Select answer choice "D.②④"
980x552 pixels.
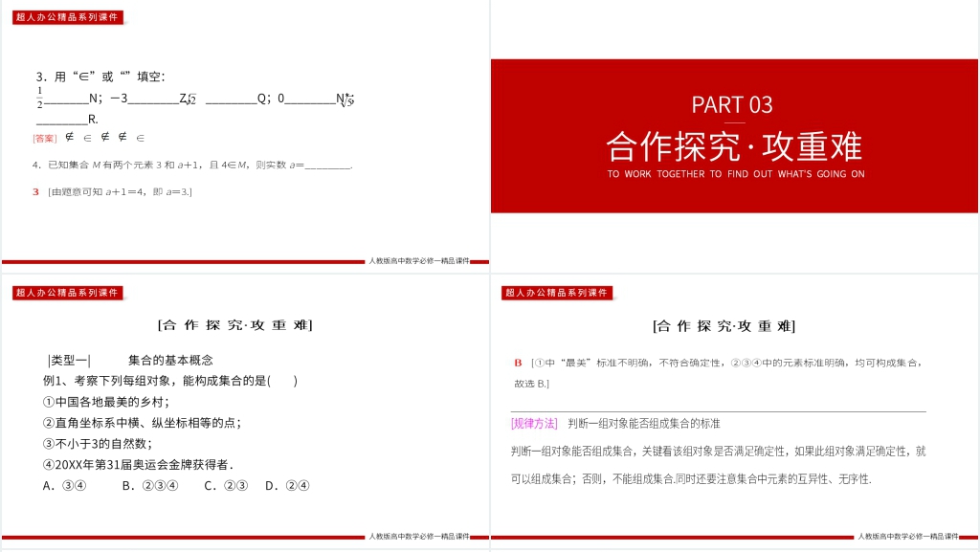[x=287, y=486]
